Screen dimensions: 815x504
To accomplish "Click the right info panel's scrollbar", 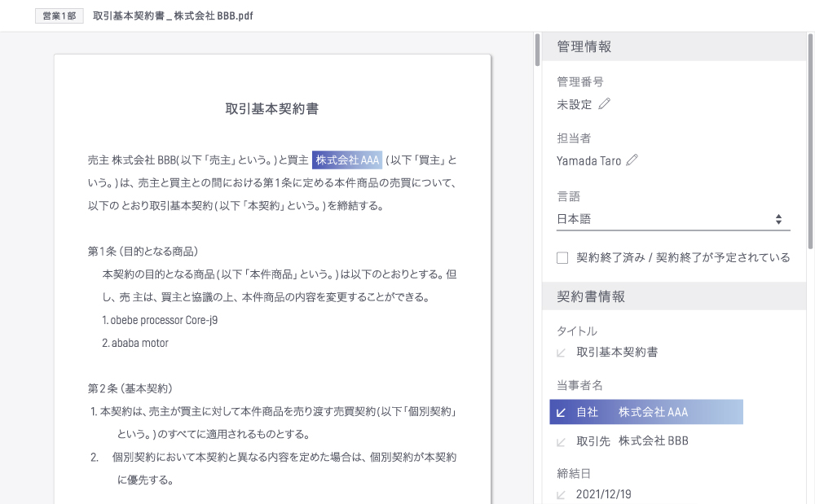I will [810, 138].
